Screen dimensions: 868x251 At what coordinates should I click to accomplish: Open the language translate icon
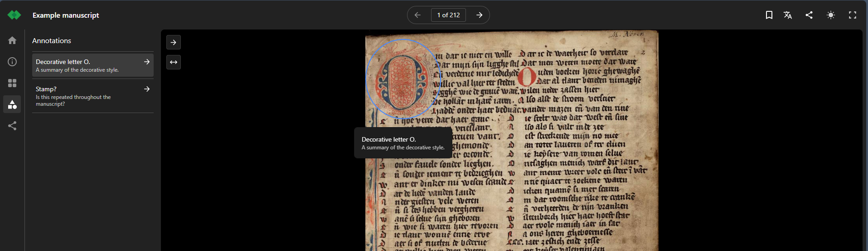tap(788, 15)
